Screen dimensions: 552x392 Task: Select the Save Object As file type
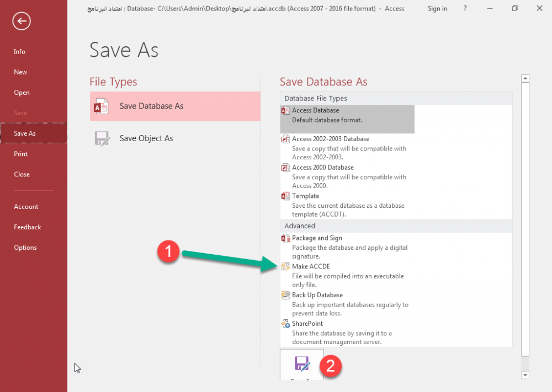[175, 138]
